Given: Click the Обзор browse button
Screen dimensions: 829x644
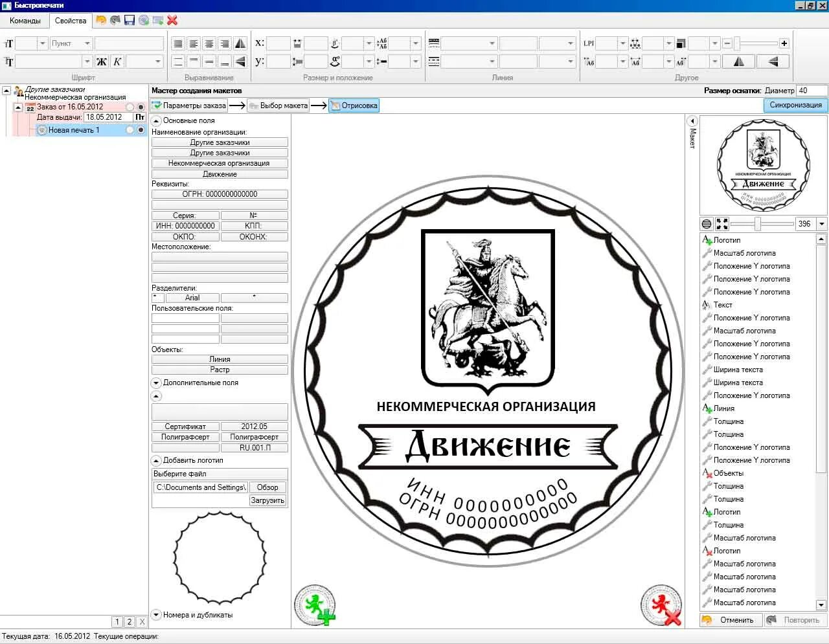Looking at the screenshot, I should (x=267, y=487).
